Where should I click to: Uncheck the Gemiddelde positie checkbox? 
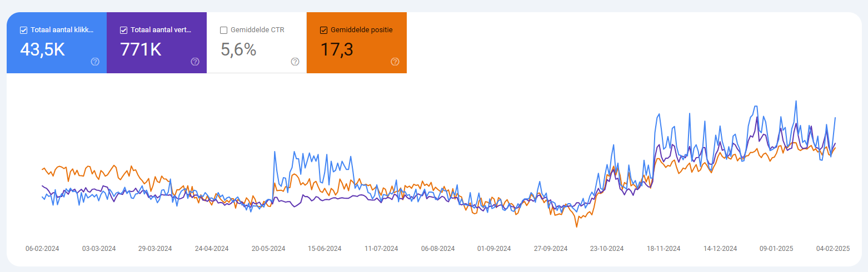[324, 30]
